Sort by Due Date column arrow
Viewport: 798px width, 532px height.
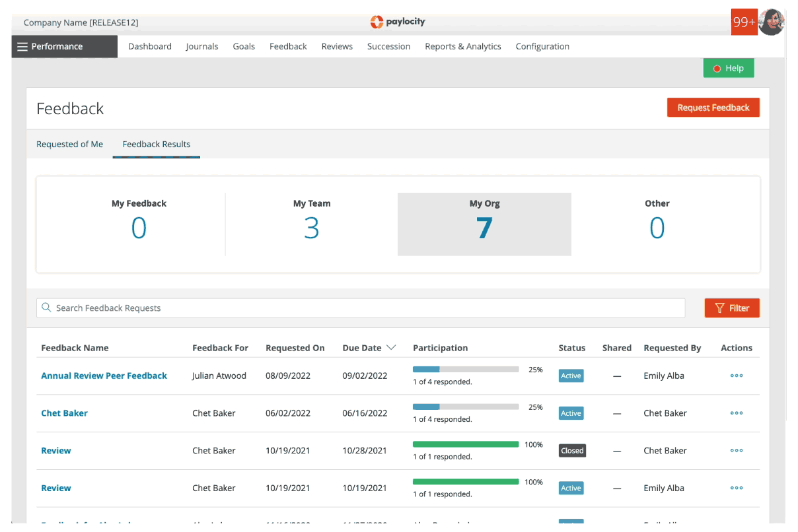coord(391,348)
